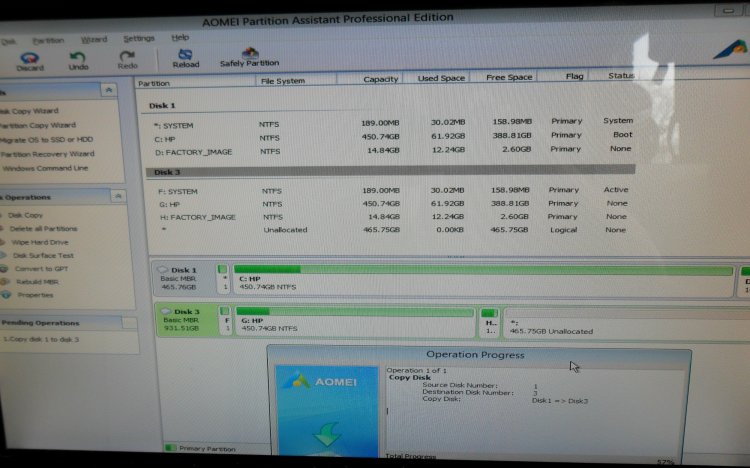Click the AOMEI logo at top right
This screenshot has width=750, height=468.
tap(731, 49)
